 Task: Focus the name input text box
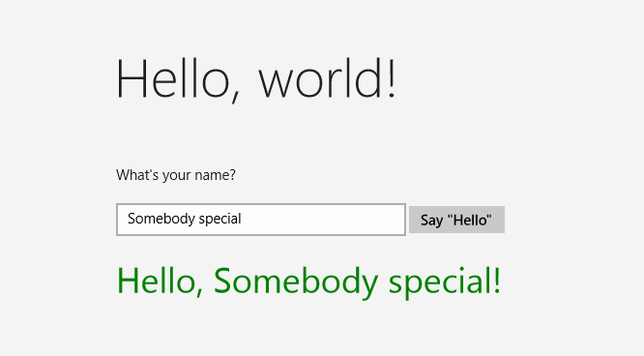point(261,220)
